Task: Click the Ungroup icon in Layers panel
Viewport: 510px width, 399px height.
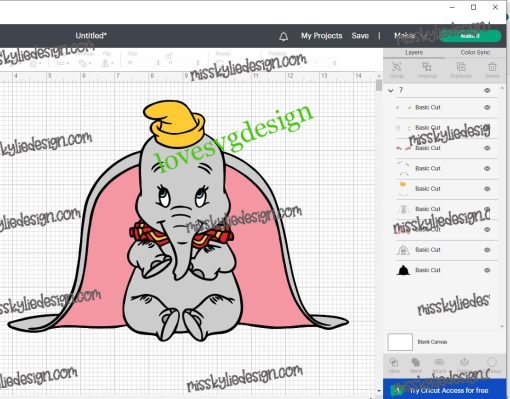Action: coord(427,67)
